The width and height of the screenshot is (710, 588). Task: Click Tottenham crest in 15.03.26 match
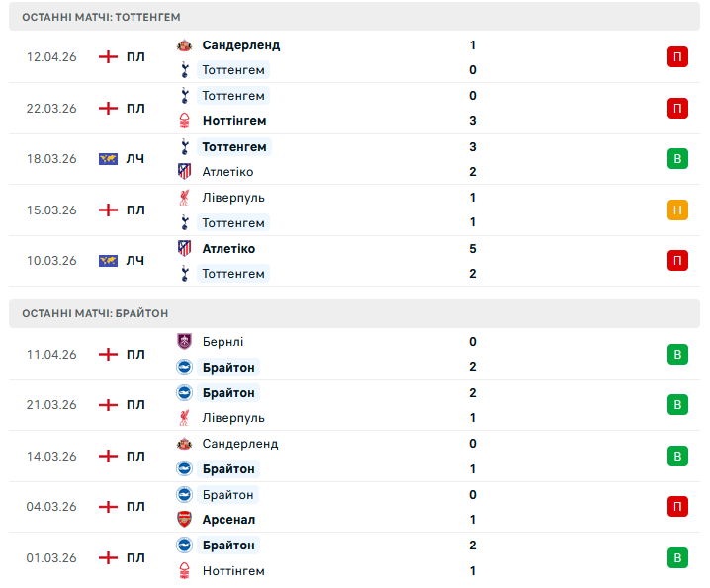click(184, 222)
